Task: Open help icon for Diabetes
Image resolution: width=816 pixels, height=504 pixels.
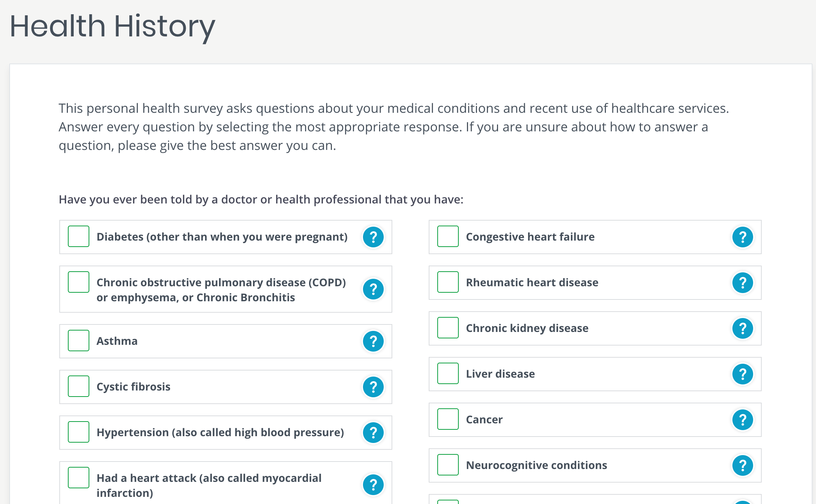Action: point(373,237)
